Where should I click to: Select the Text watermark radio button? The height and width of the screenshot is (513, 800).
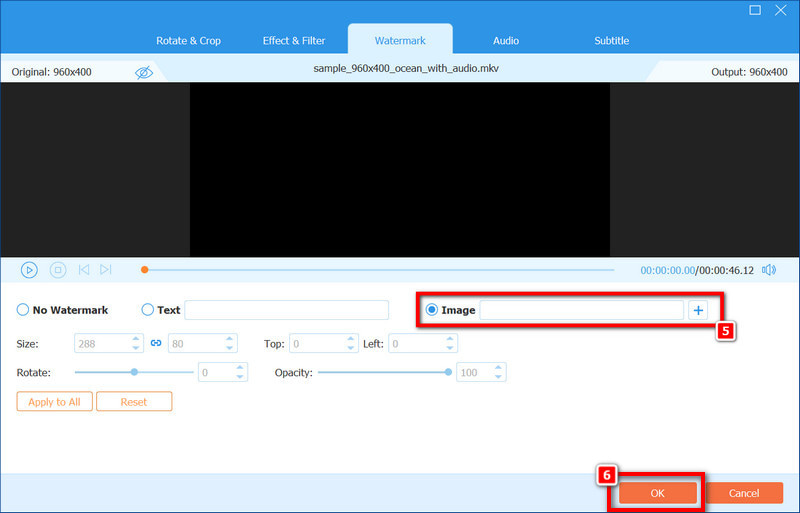148,310
